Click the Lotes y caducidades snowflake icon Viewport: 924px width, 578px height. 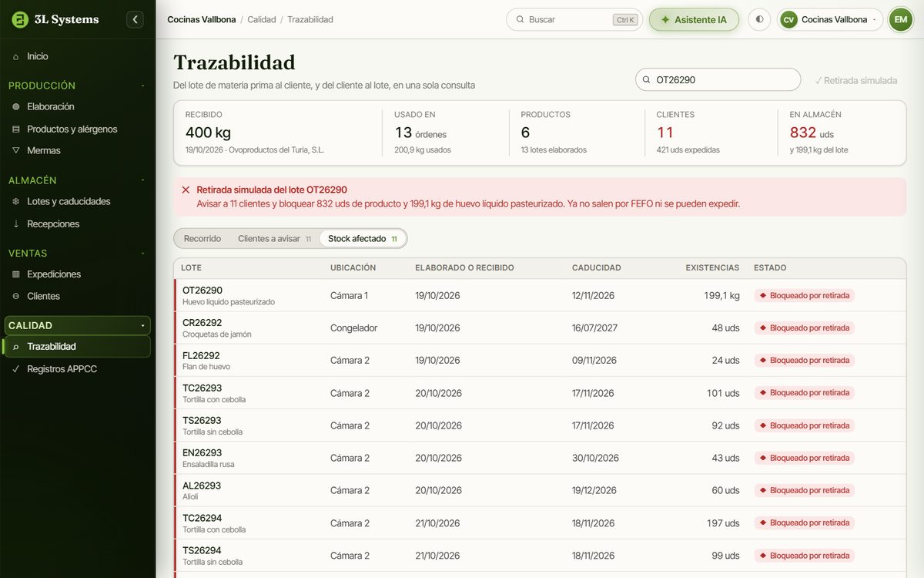pyautogui.click(x=16, y=201)
